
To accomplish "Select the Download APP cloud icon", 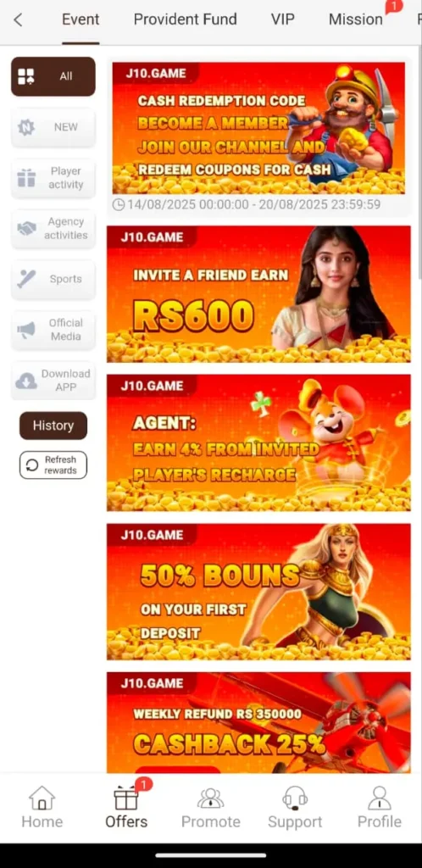I will coord(26,381).
